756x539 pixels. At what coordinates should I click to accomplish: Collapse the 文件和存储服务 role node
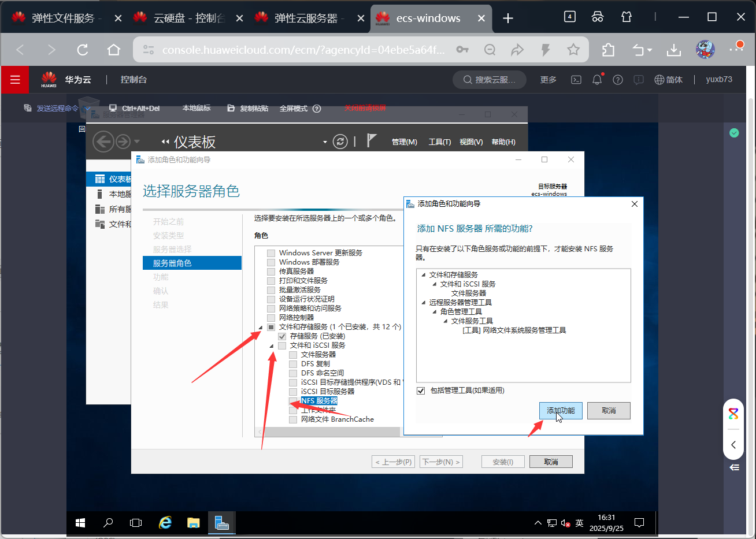click(x=260, y=328)
